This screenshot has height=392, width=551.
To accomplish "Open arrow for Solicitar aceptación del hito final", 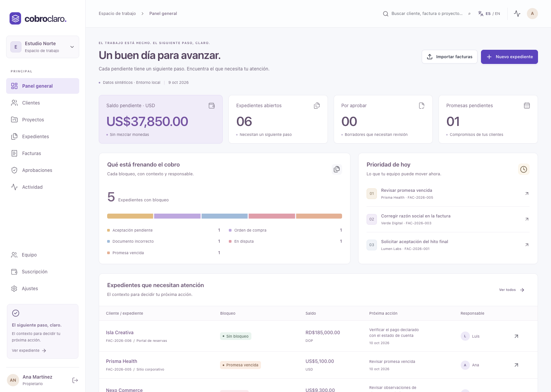I will tap(527, 245).
